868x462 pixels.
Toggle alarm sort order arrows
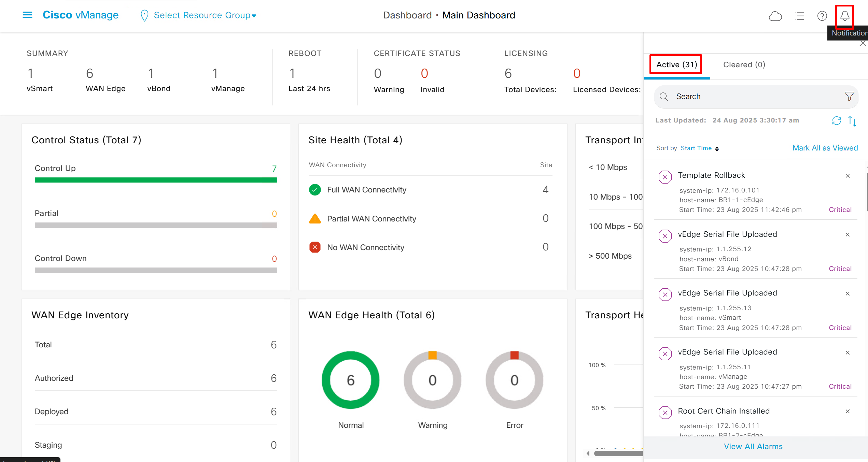pos(852,121)
